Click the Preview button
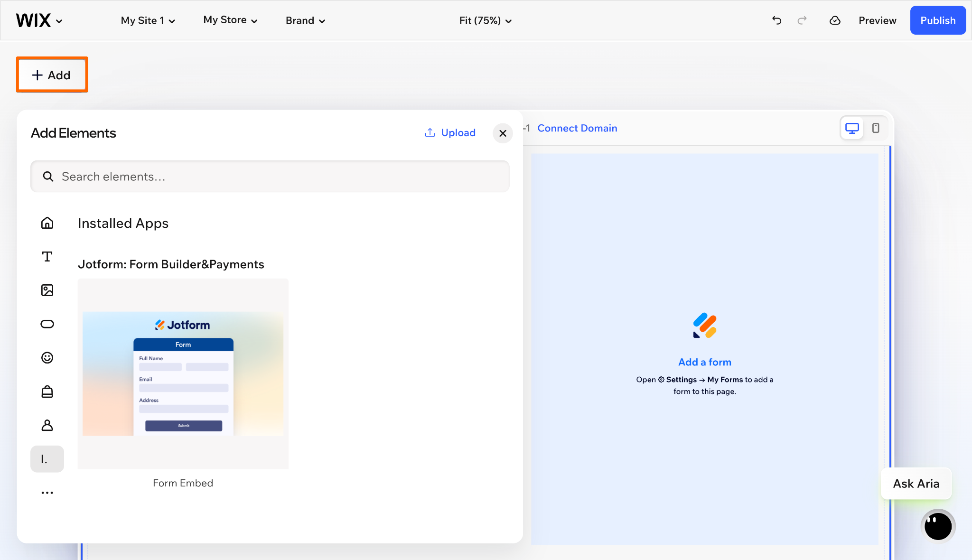The width and height of the screenshot is (972, 560). point(877,20)
